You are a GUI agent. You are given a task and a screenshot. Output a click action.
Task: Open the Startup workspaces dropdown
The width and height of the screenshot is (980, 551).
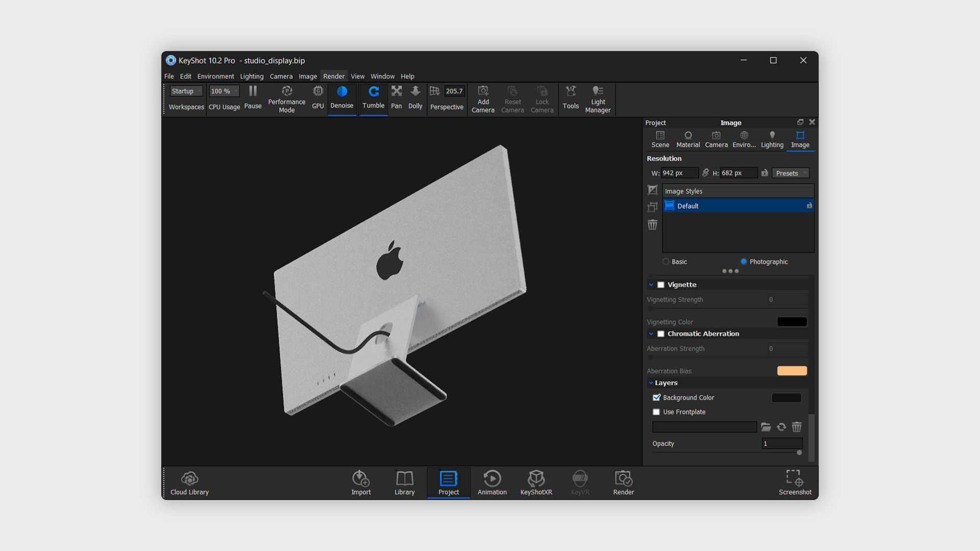tap(186, 91)
